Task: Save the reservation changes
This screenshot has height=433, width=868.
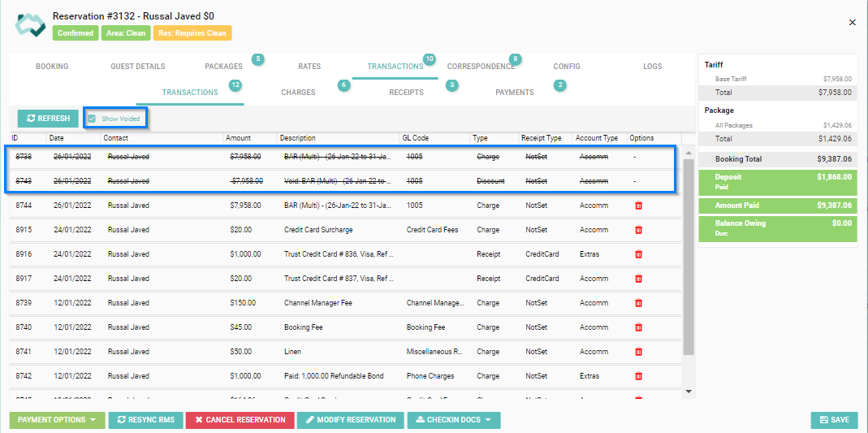Action: 834,420
